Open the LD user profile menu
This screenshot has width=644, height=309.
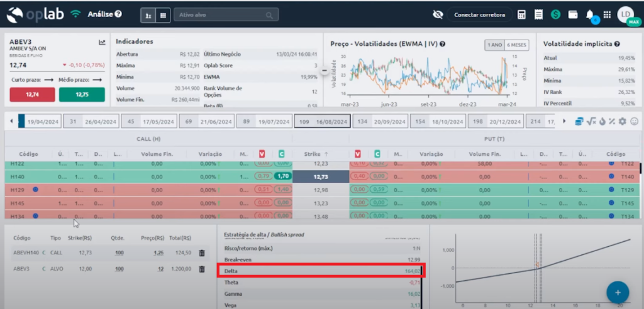(625, 14)
